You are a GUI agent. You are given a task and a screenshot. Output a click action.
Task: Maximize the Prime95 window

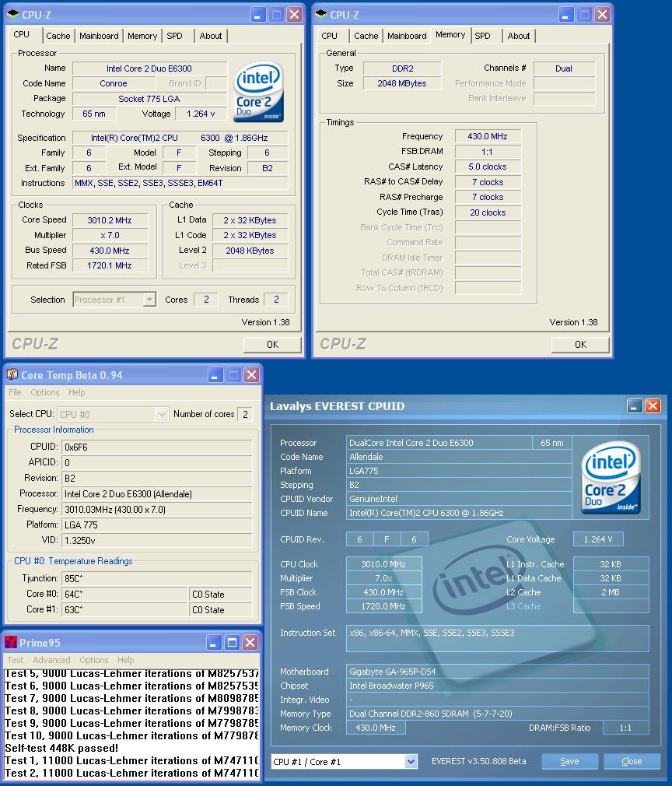[232, 643]
